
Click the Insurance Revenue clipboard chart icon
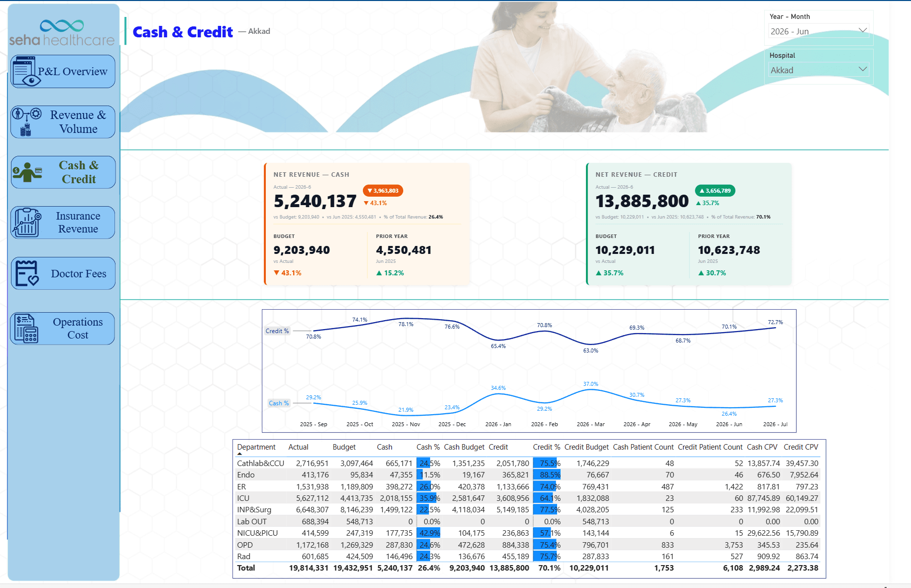(x=27, y=223)
